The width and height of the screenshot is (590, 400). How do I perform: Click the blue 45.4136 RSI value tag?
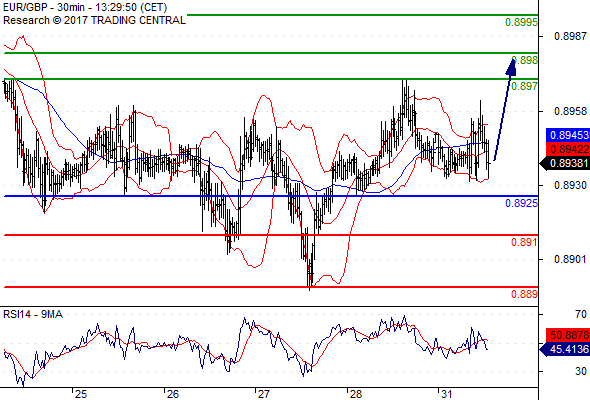[x=565, y=349]
